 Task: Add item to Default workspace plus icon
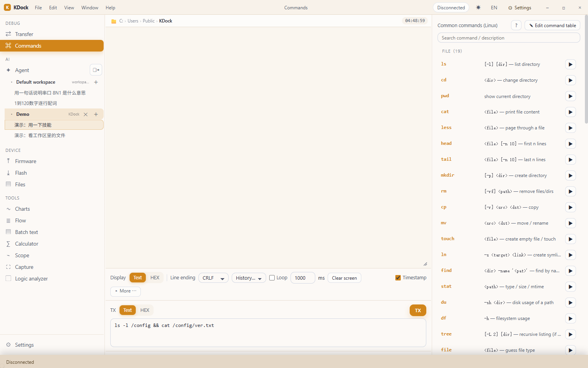pos(96,82)
